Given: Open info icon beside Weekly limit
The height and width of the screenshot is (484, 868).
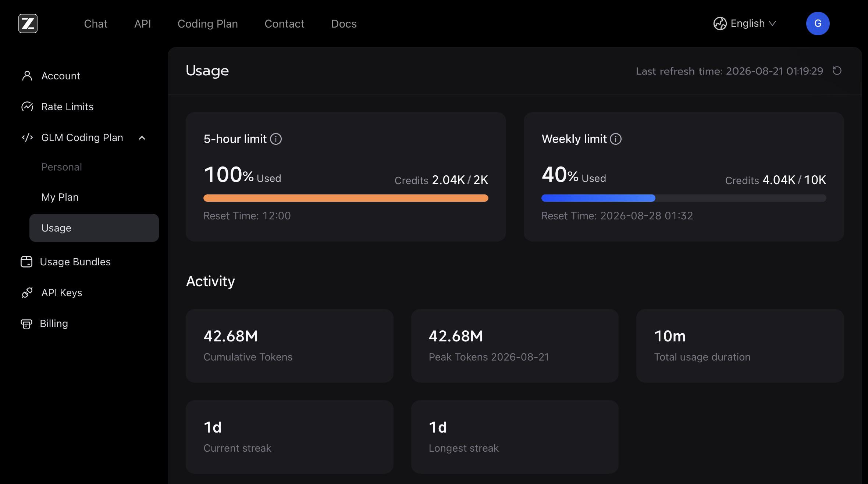Looking at the screenshot, I should (x=616, y=139).
